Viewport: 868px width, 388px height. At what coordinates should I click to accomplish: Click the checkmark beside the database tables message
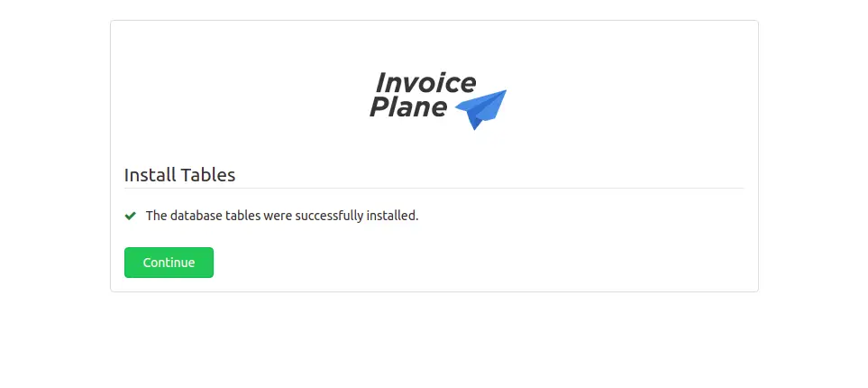(130, 216)
